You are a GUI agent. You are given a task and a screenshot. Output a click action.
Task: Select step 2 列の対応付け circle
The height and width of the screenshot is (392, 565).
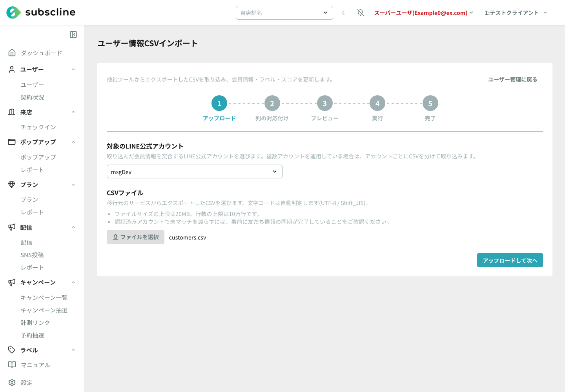[272, 103]
